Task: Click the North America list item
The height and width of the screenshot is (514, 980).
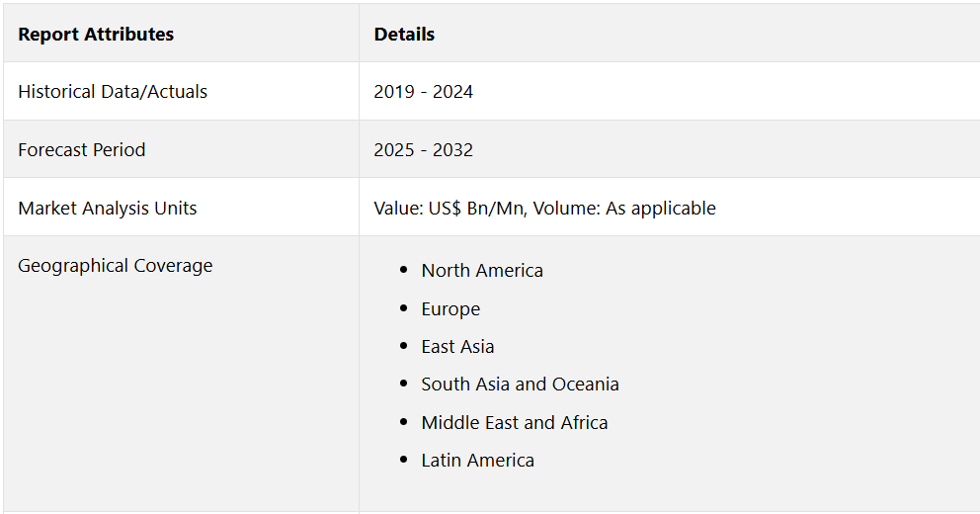Action: point(482,270)
